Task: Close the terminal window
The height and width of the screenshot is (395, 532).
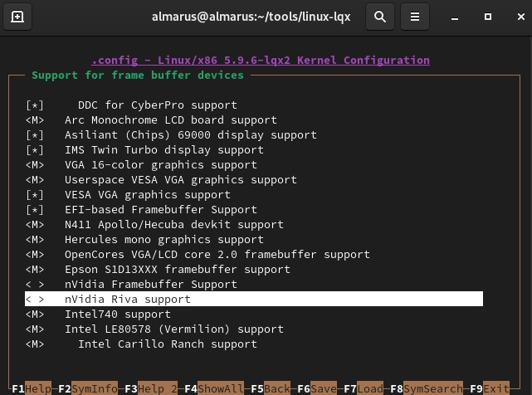Action: (521, 17)
